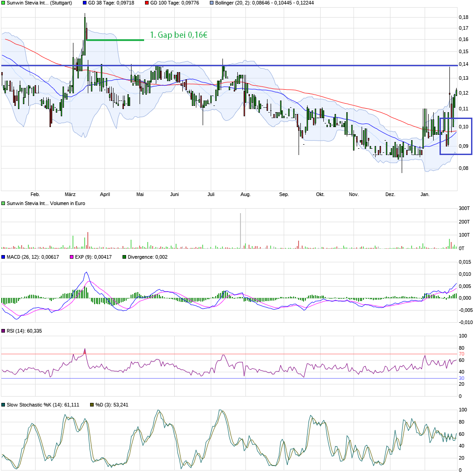Click the 'Aug.' month label on time axis

coord(245,194)
